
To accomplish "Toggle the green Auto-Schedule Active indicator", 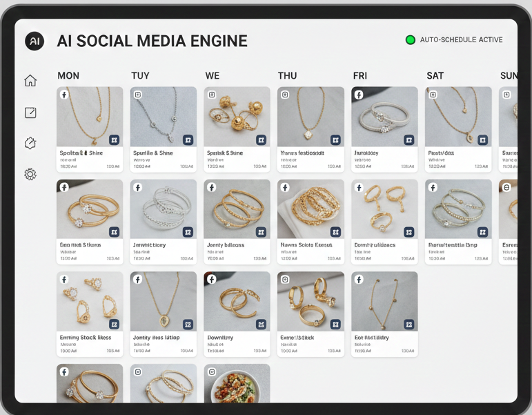I will (410, 40).
